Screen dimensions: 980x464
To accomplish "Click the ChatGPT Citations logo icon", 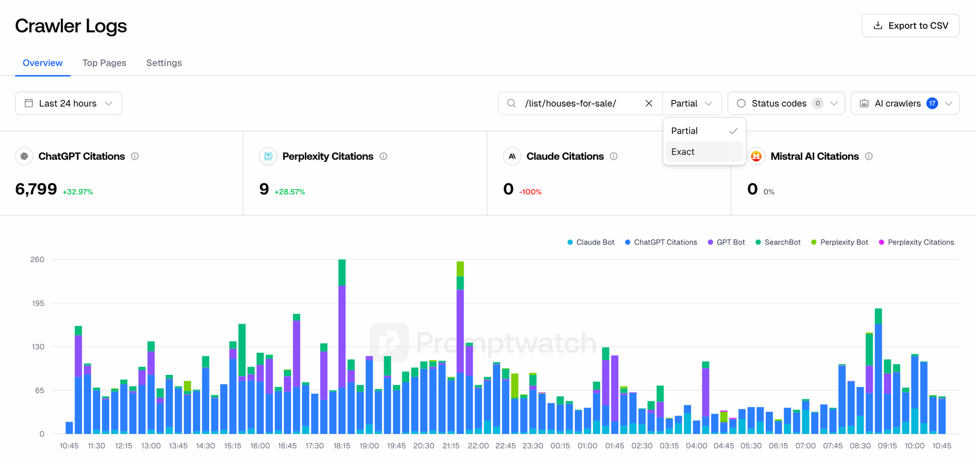I will pyautogui.click(x=24, y=156).
